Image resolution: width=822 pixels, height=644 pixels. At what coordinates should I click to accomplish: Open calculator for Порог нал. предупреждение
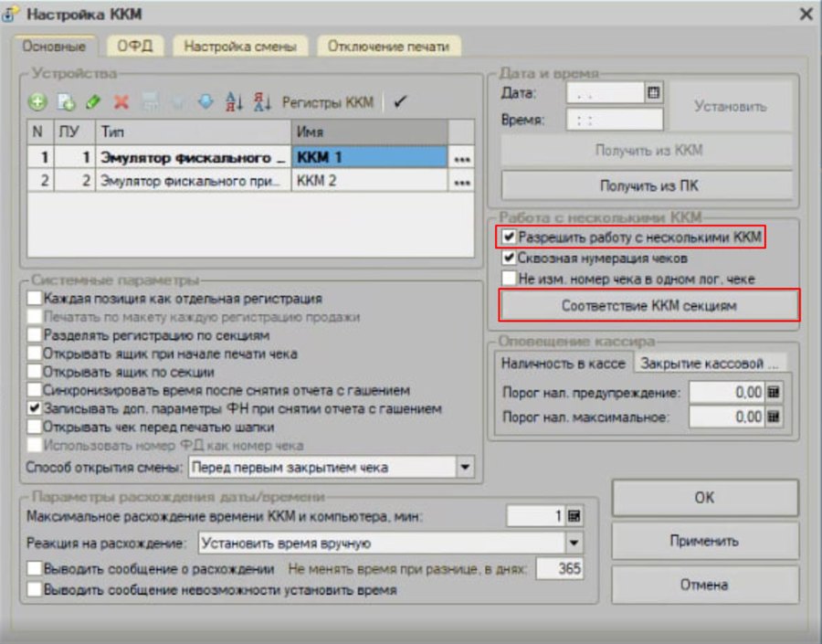coord(774,392)
